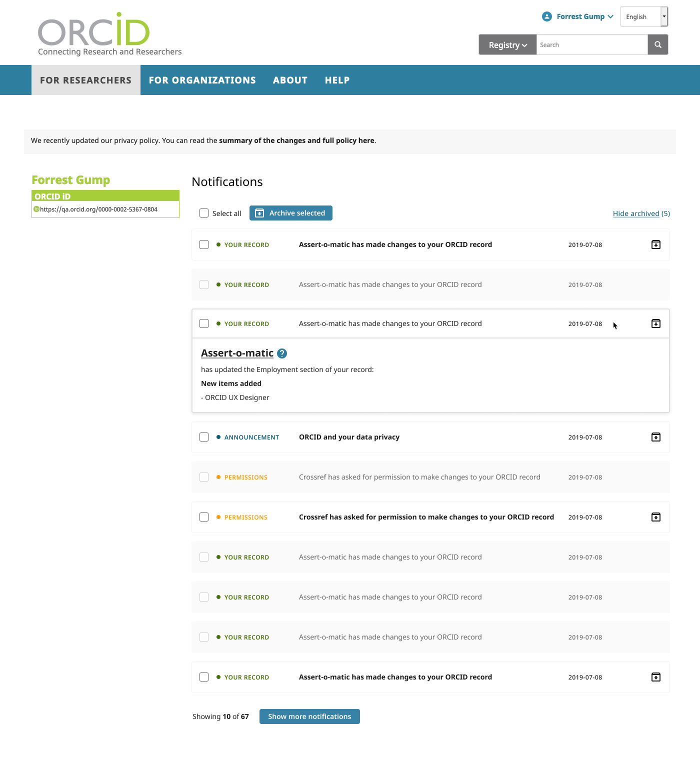Image resolution: width=700 pixels, height=783 pixels.
Task: Archive the expanded Assert-o-matic notification
Action: point(656,323)
